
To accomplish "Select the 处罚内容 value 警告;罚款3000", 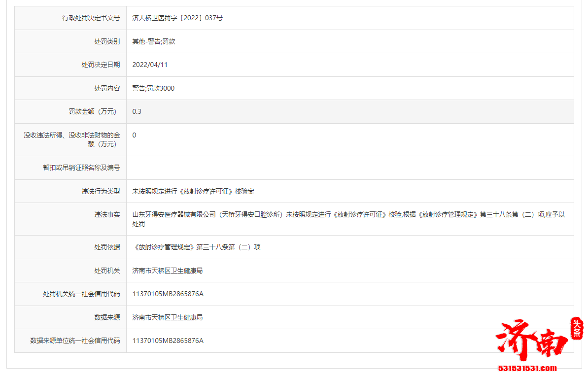I will tap(153, 88).
